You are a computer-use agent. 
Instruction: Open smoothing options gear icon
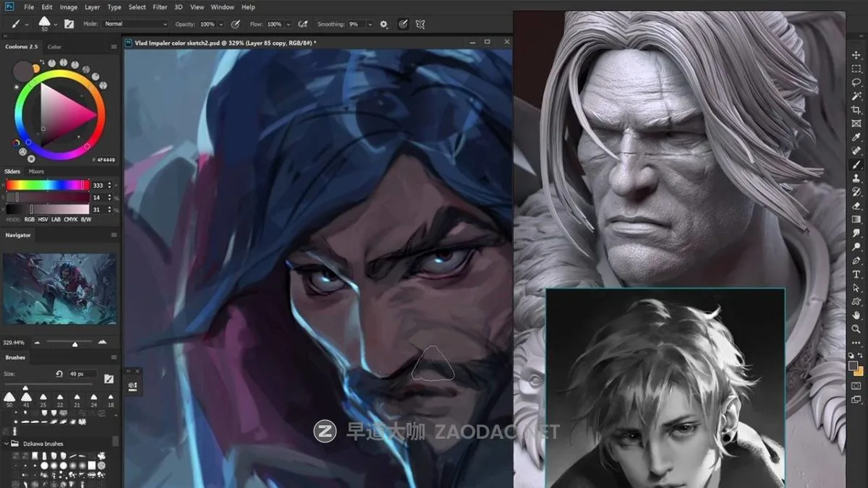(x=384, y=24)
